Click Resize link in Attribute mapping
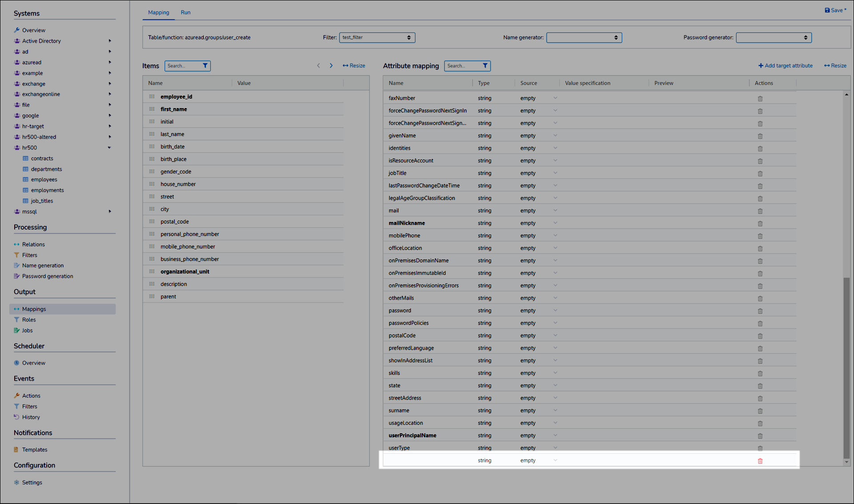The image size is (854, 504). [835, 66]
